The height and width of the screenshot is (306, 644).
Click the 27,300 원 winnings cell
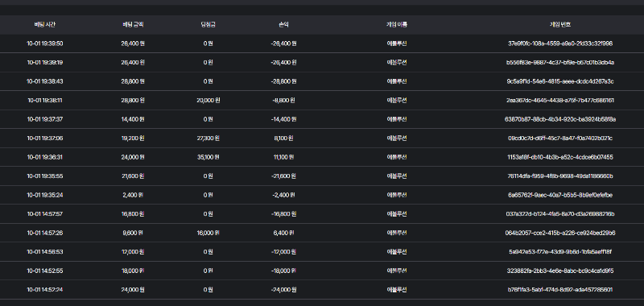(x=208, y=138)
